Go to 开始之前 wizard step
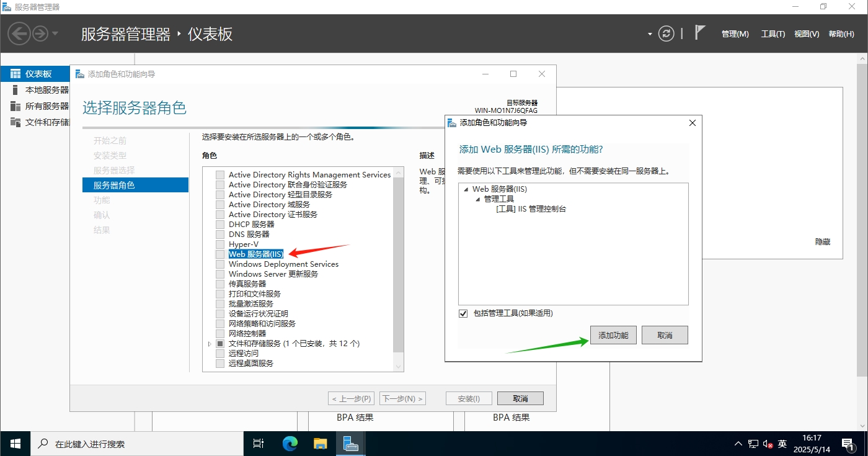 point(110,141)
